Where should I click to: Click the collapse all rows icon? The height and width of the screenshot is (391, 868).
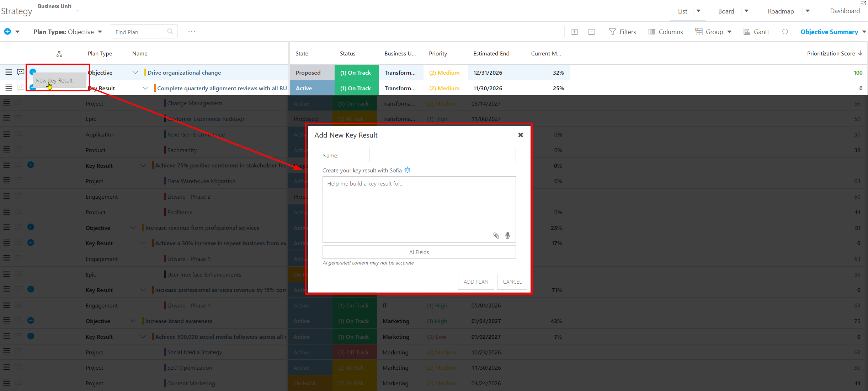[591, 32]
